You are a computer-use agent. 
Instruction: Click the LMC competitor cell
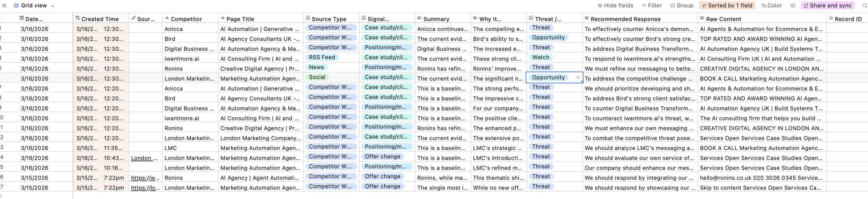coord(190,148)
